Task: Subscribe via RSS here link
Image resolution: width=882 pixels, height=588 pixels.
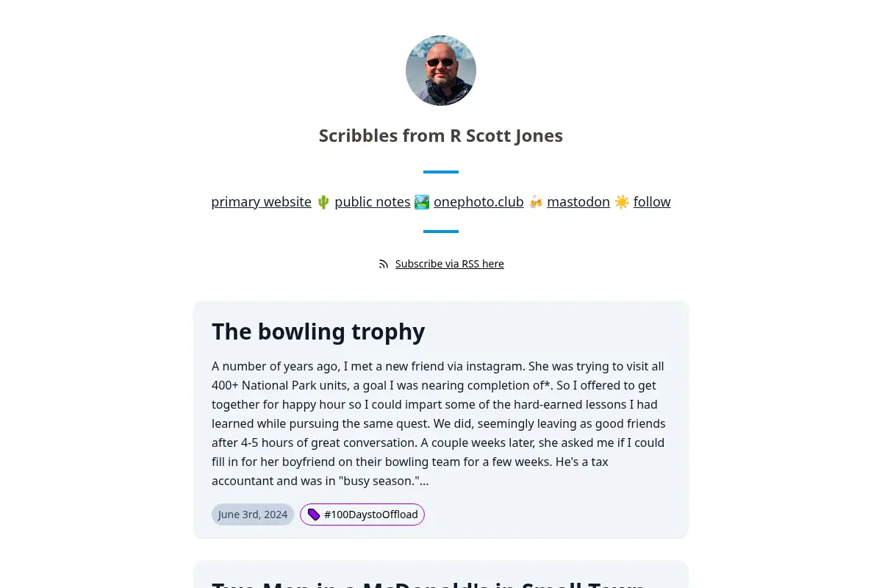Action: pyautogui.click(x=450, y=264)
